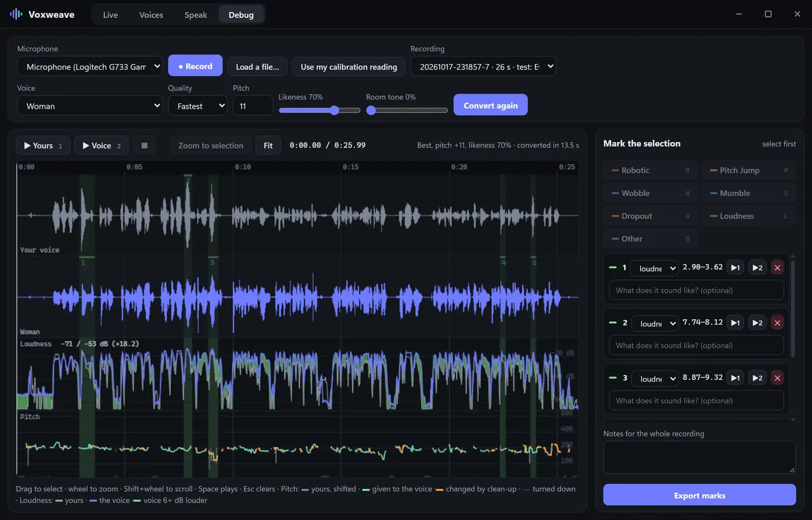Screen dimensions: 812x520
Task: Select the Debug tab
Action: click(x=241, y=15)
